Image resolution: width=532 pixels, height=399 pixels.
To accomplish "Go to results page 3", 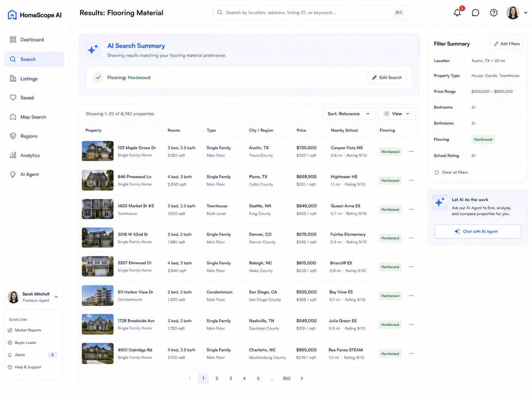I will (x=230, y=378).
